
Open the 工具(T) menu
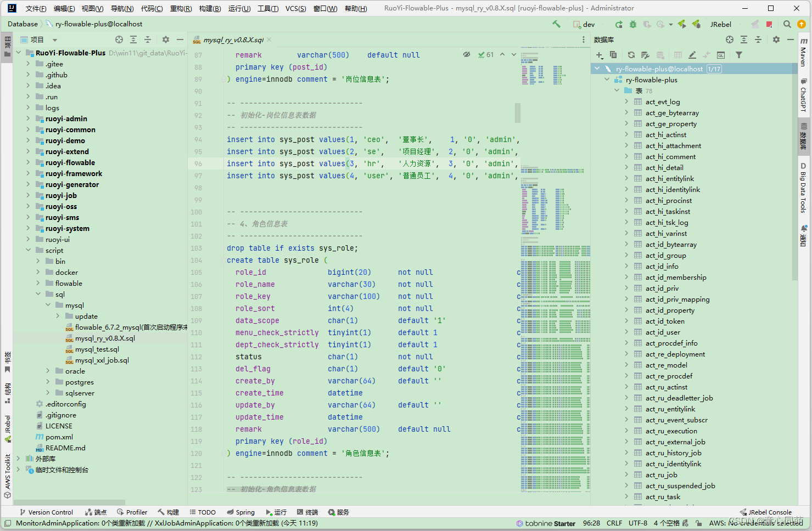[268, 9]
